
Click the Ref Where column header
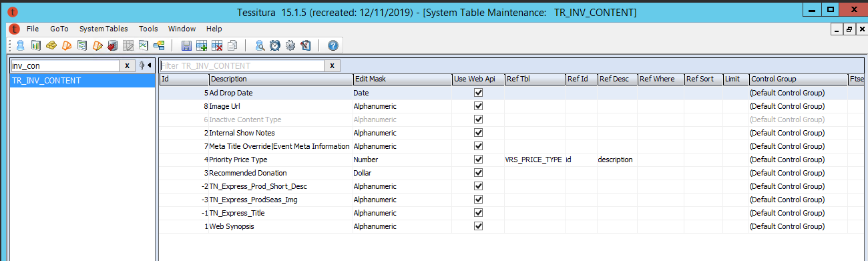point(660,79)
